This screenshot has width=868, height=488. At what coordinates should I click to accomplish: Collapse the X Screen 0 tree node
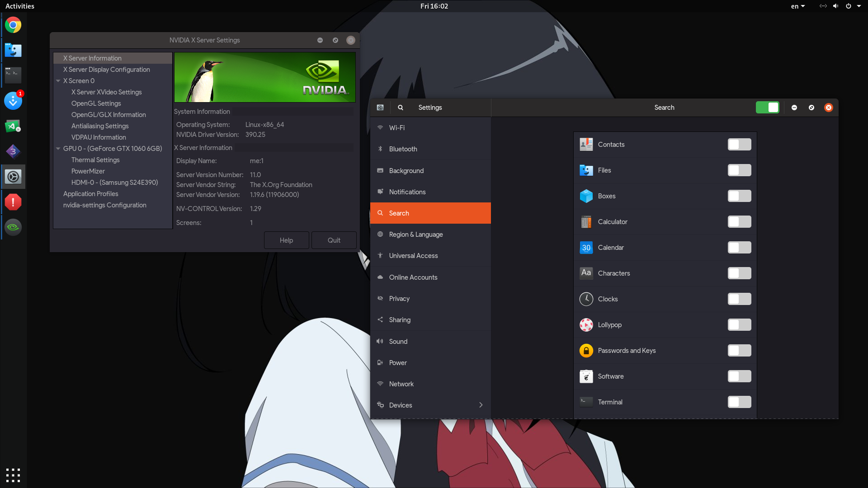(x=58, y=81)
